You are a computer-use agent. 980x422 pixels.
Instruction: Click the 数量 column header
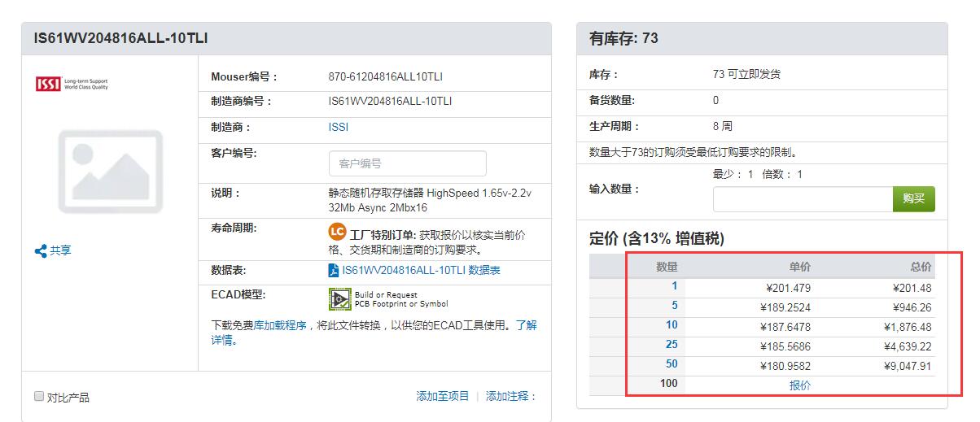tap(667, 267)
